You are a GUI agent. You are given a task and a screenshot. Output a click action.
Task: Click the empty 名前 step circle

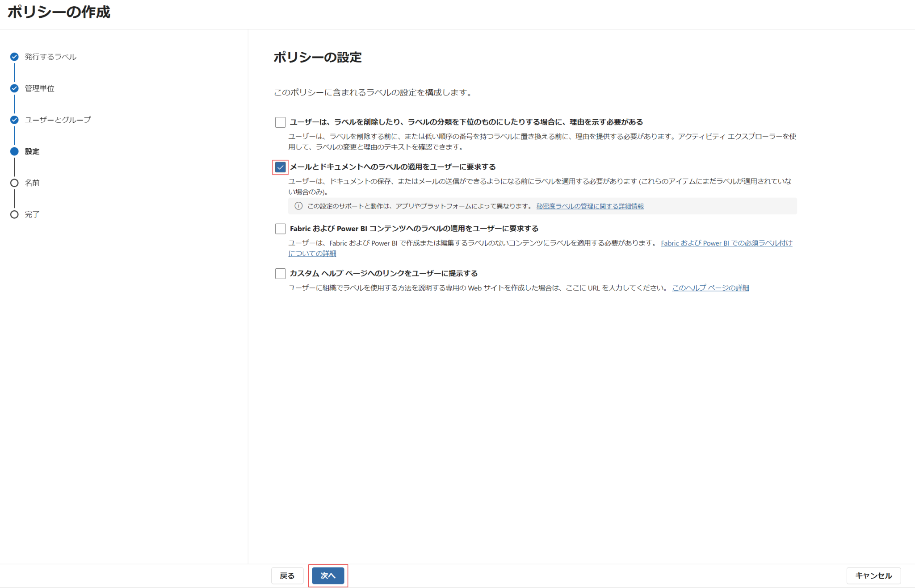click(14, 183)
